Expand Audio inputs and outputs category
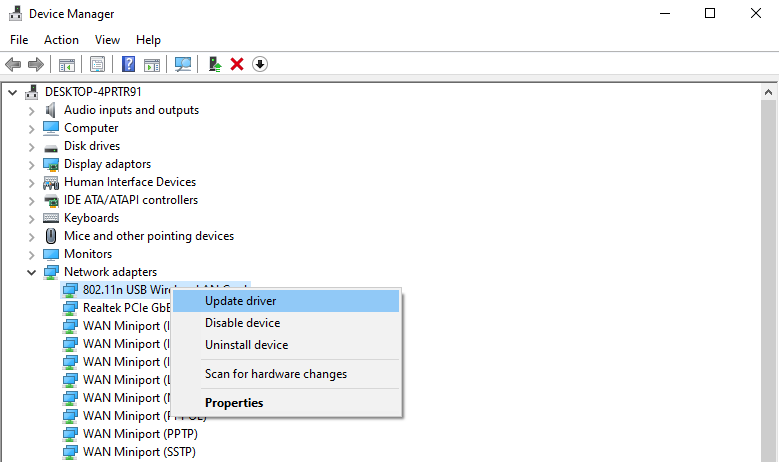779x462 pixels. tap(31, 111)
